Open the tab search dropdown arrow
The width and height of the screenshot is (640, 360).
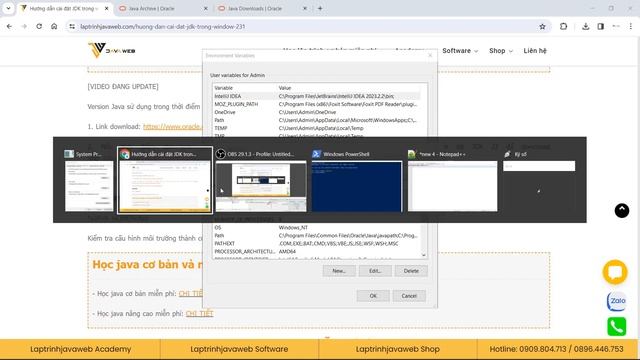pyautogui.click(x=8, y=8)
